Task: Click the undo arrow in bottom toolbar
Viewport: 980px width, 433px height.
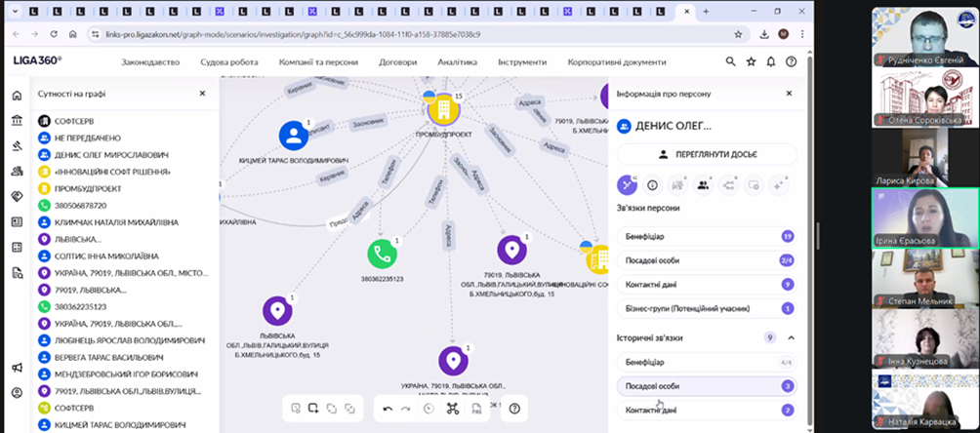Action: pos(388,409)
